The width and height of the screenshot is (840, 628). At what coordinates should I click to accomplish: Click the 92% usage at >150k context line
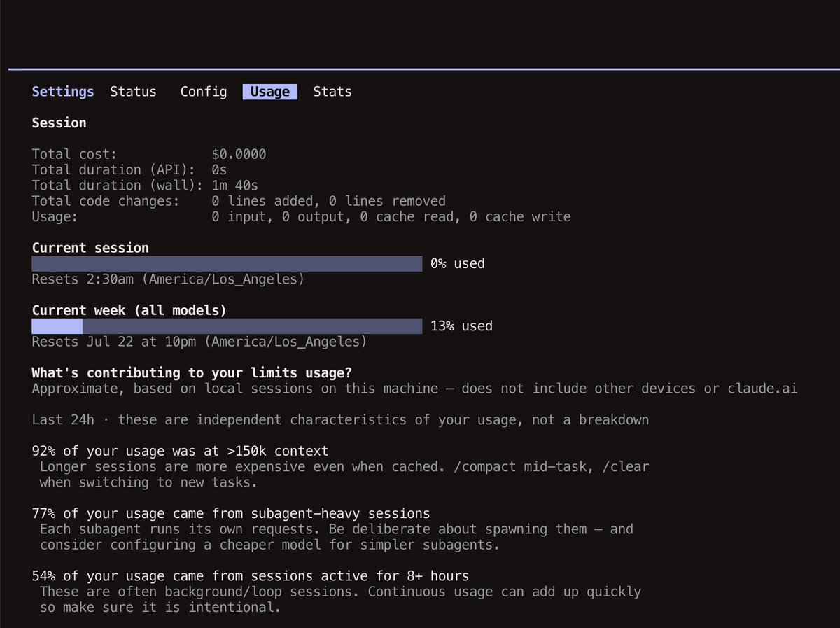pyautogui.click(x=180, y=452)
